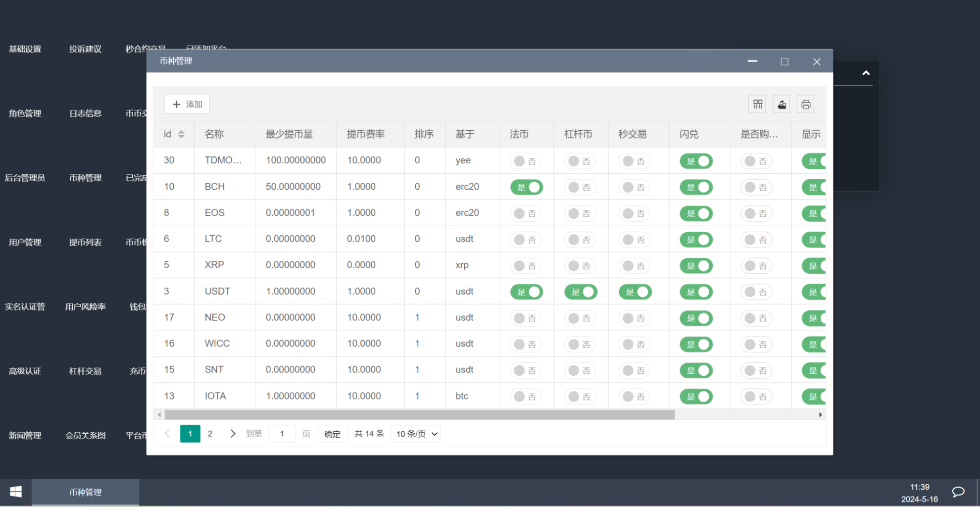The width and height of the screenshot is (980, 507).
Task: Click the export data icon
Action: 781,104
